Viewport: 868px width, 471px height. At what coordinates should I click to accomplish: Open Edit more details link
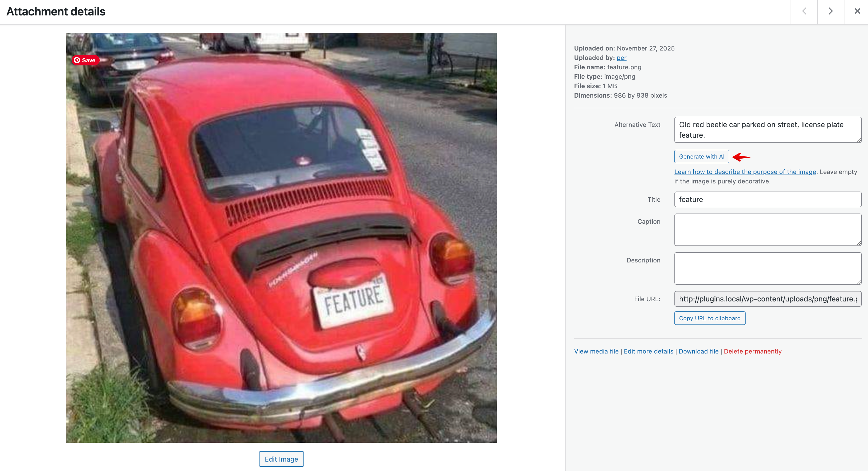648,351
